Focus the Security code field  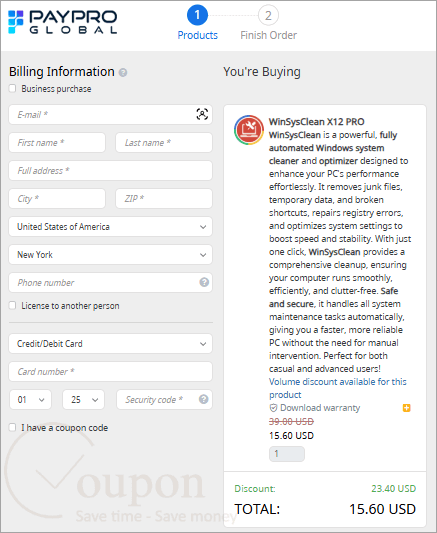pos(164,400)
